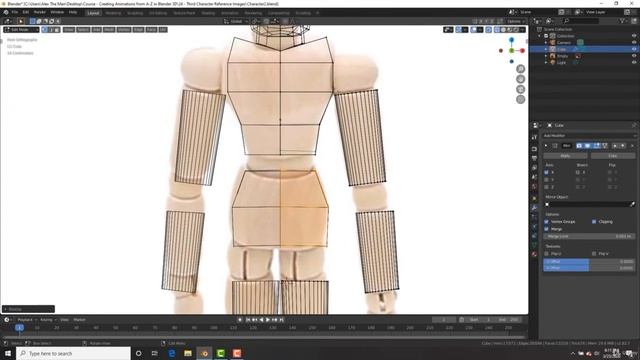Open the Tool properties tab icon
This screenshot has width=640, height=360.
click(534, 138)
